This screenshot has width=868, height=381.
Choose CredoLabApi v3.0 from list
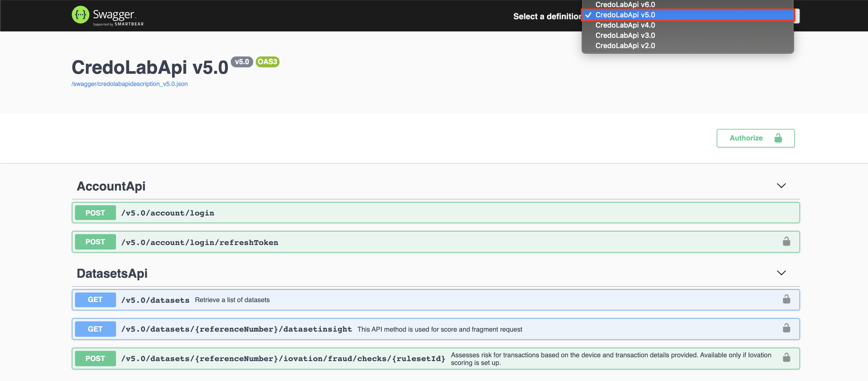[x=688, y=35]
